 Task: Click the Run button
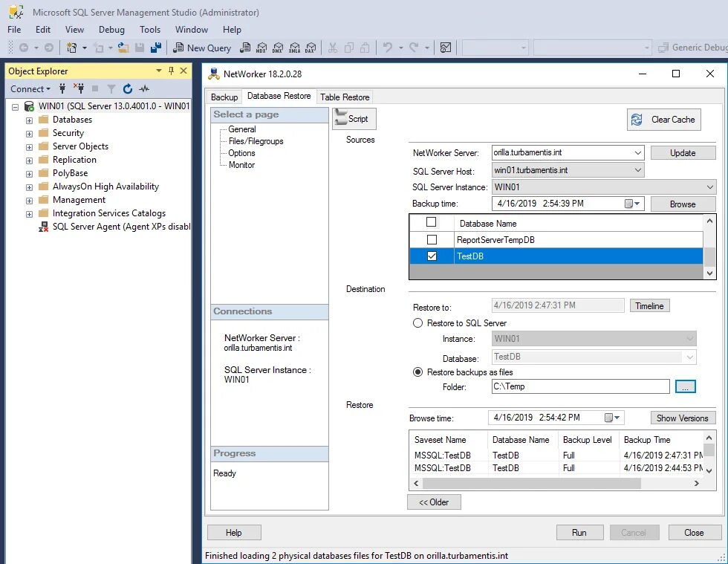580,532
